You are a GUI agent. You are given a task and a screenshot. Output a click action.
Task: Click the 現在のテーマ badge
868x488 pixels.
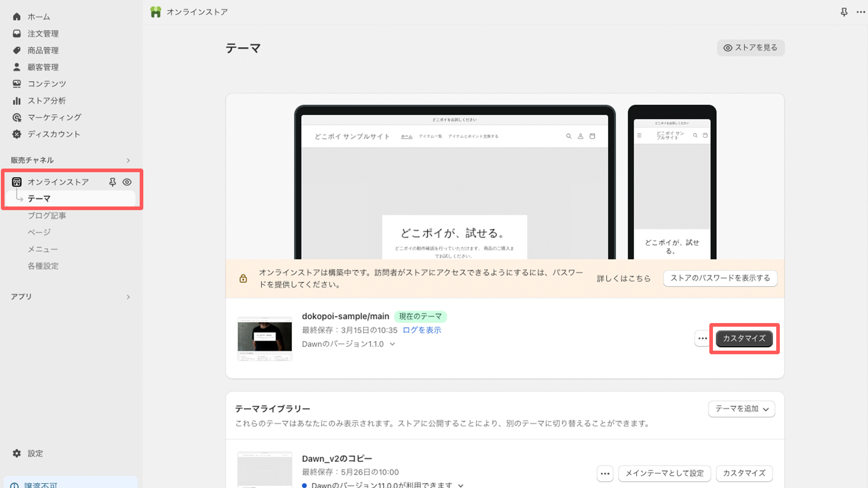coord(420,317)
